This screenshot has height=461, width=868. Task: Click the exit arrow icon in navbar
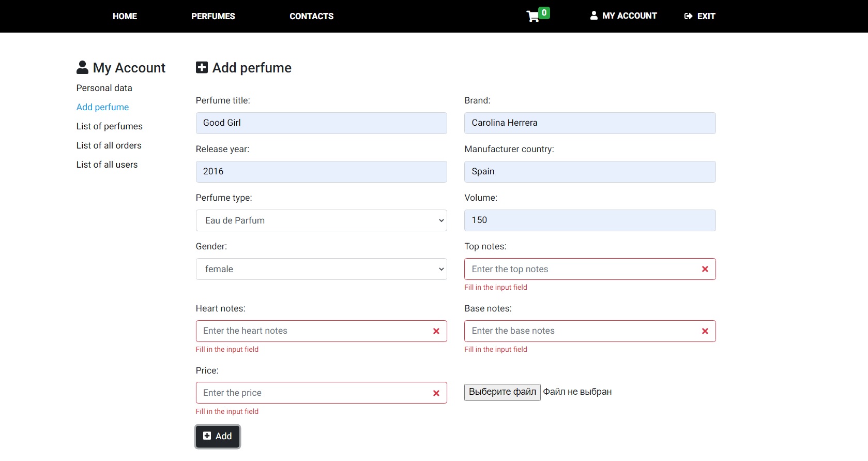click(688, 17)
